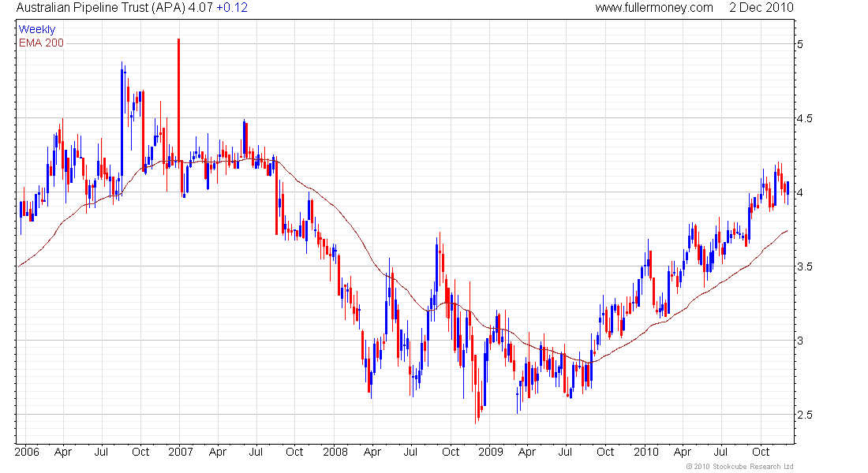Click the x-axis label '2008'
The image size is (868, 473).
coord(335,452)
